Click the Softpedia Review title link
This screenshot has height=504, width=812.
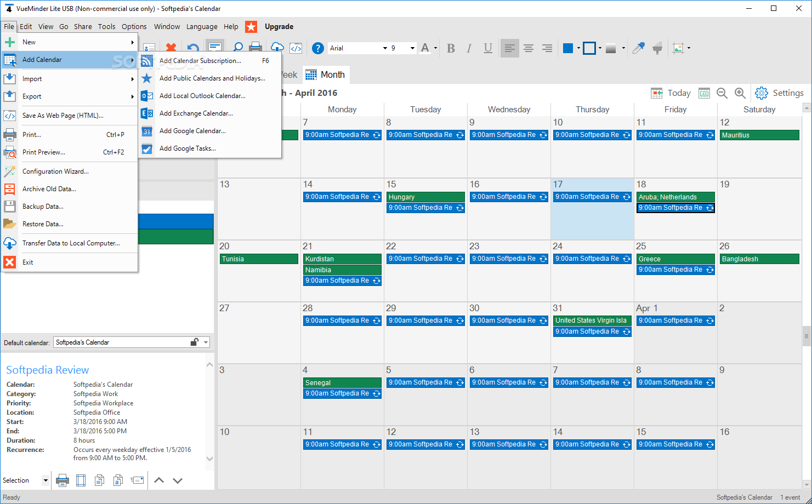[47, 370]
